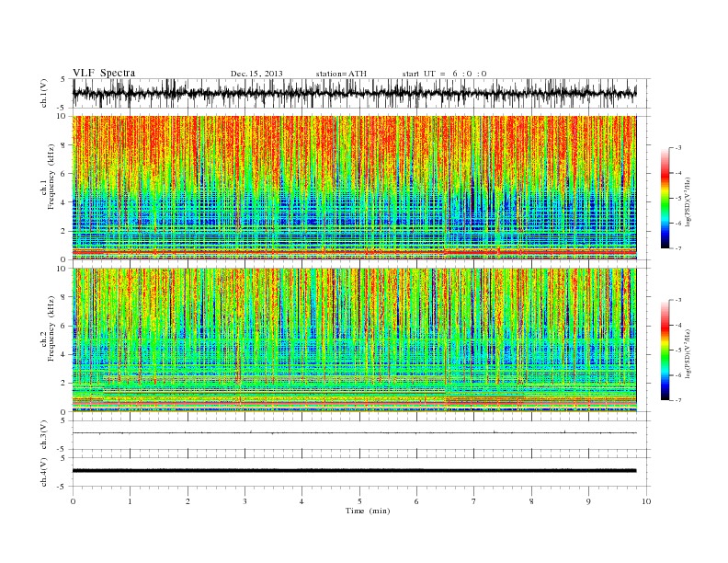Click the "-7" value on ch.1 colorbar
Screen dimensions: 728x563
tap(678, 248)
